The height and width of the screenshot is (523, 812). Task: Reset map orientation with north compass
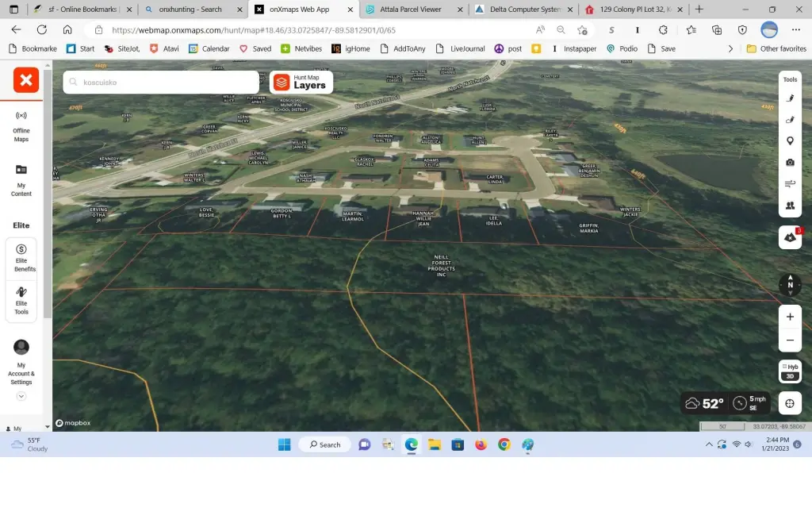(x=790, y=285)
